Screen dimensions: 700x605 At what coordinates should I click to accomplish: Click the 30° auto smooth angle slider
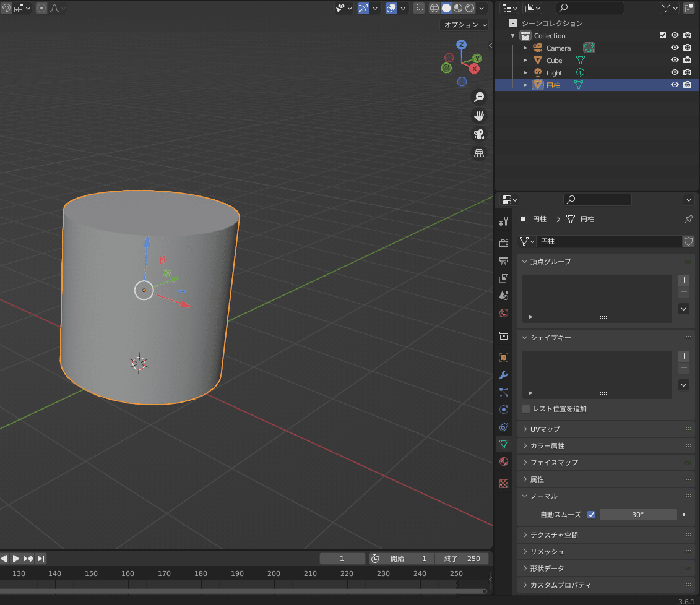click(x=637, y=515)
